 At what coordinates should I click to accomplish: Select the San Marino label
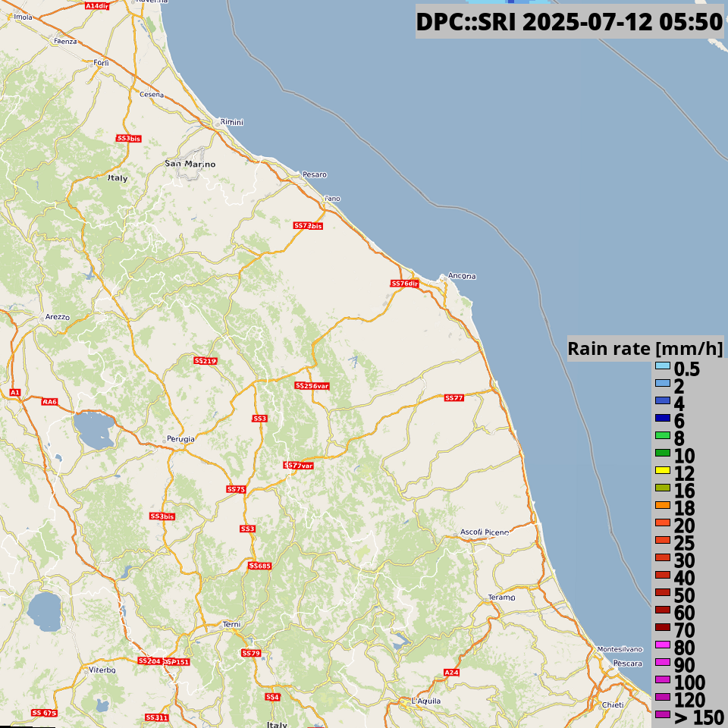pos(190,164)
